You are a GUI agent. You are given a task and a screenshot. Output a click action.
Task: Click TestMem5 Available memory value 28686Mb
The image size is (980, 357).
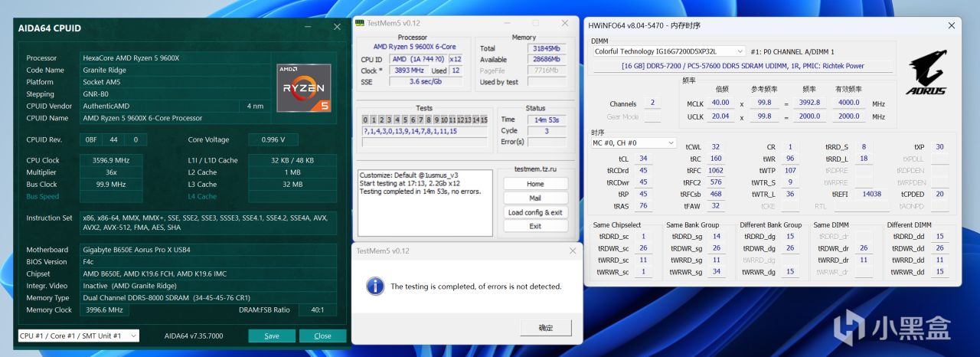click(x=546, y=59)
